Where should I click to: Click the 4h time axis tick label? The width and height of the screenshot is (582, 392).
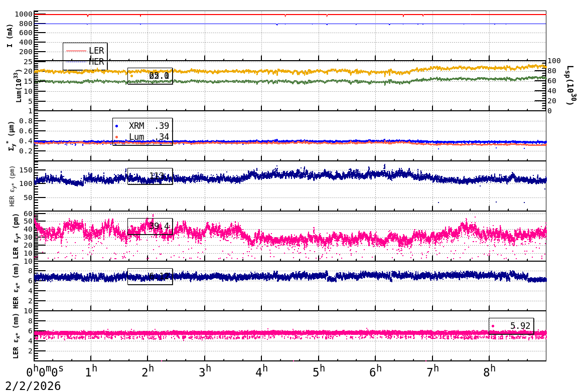pos(262,371)
